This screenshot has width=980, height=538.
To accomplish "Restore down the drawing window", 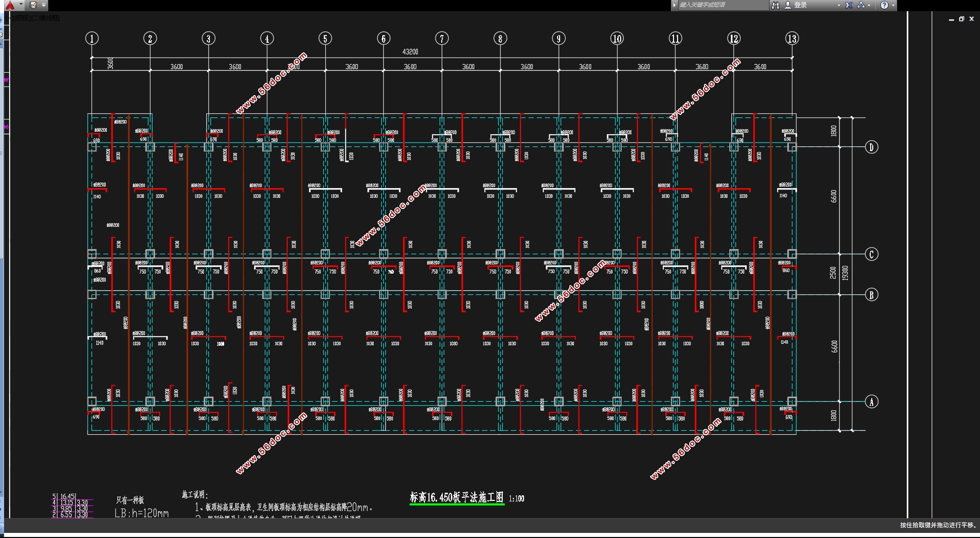I will pyautogui.click(x=961, y=19).
